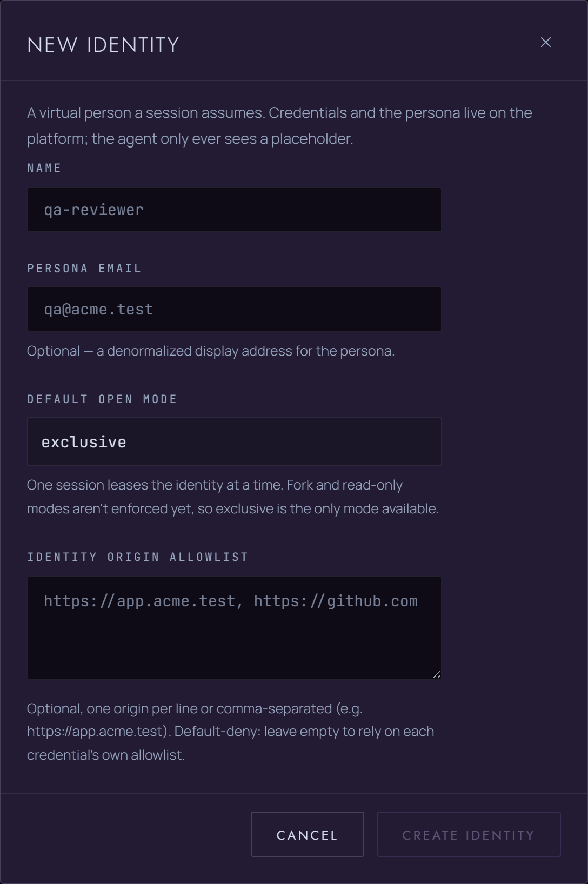Click the virtual person description paragraph
Screen dimensions: 588x884
279,126
